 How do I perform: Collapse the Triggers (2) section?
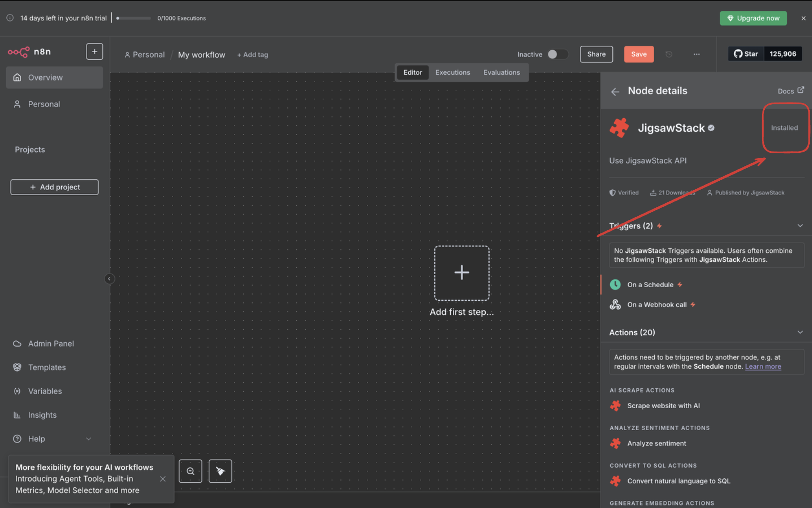click(x=800, y=226)
